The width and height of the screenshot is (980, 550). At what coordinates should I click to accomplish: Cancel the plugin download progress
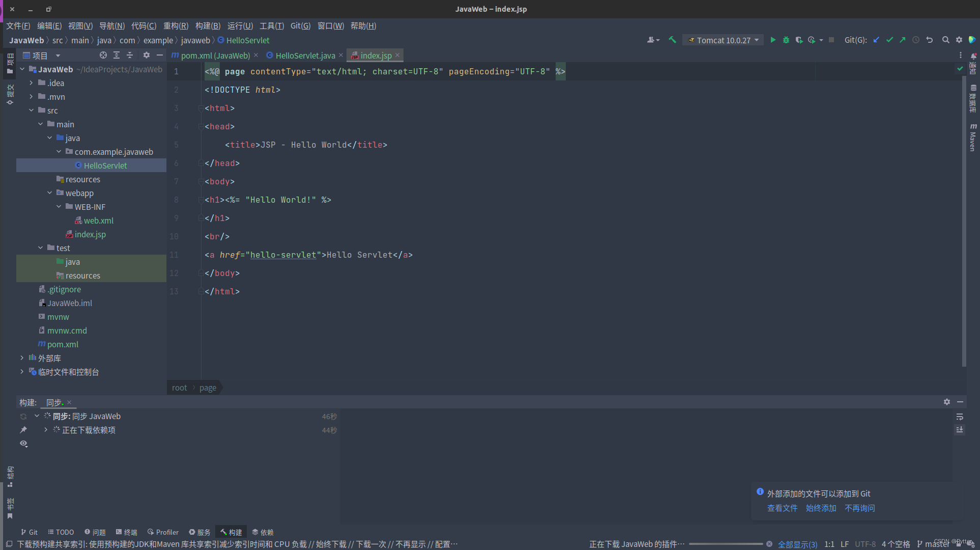pos(769,544)
